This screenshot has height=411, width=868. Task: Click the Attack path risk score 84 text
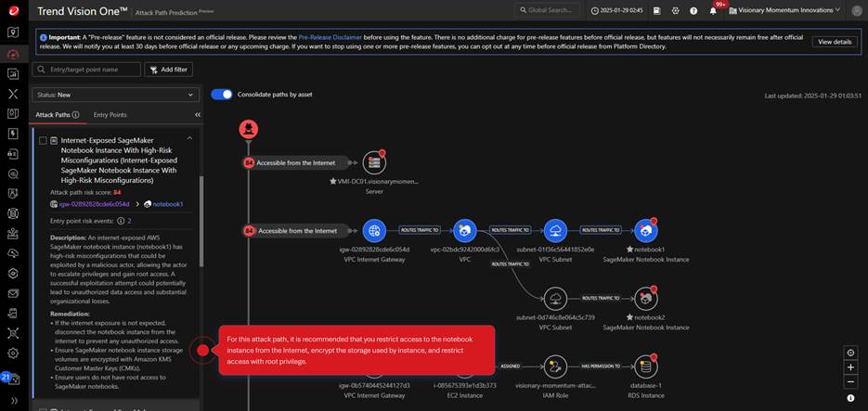point(85,192)
